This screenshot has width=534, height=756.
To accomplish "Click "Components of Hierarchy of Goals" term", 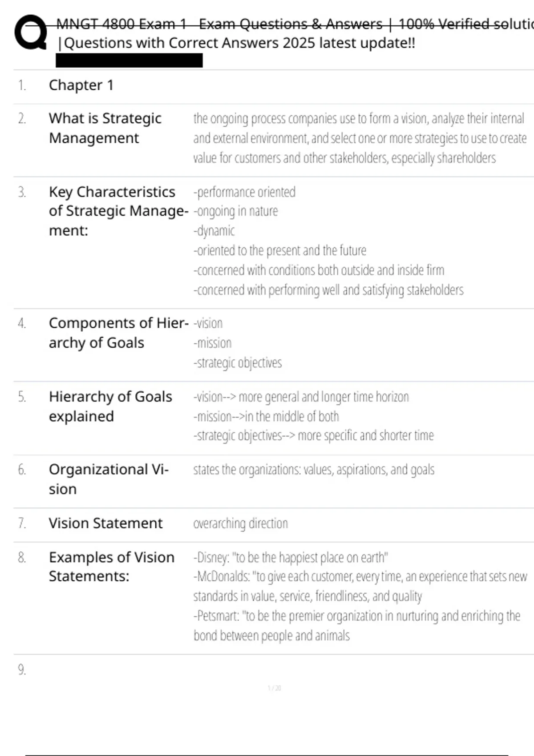I will coord(118,333).
